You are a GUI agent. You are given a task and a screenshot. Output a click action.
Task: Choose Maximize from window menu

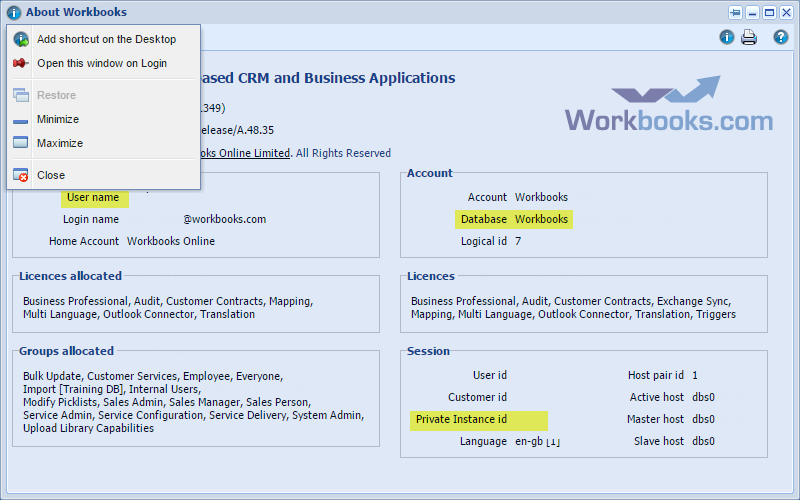(x=60, y=143)
